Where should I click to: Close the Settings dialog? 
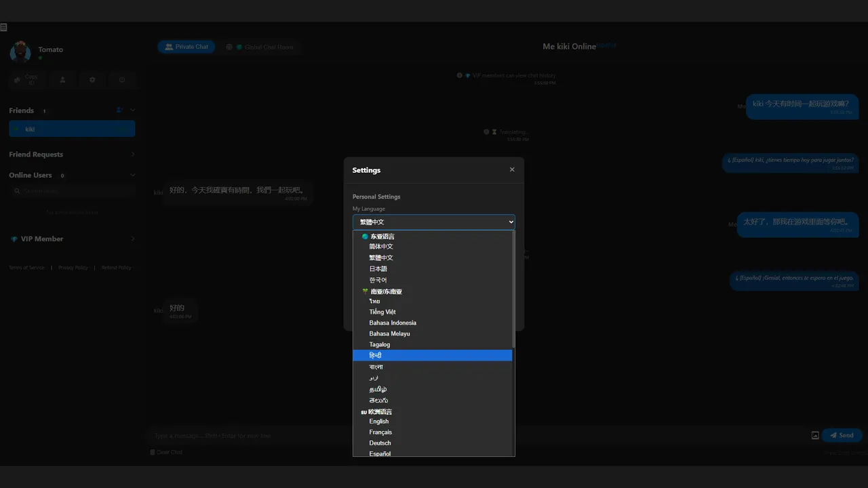pyautogui.click(x=512, y=169)
